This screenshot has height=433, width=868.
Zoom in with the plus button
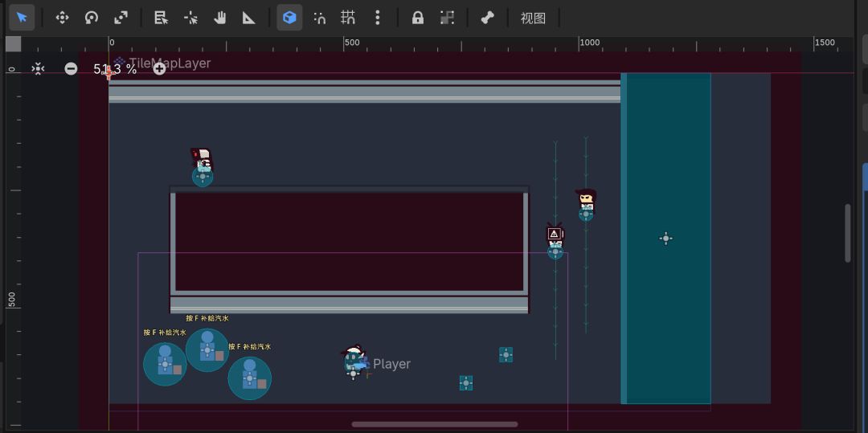[x=159, y=68]
